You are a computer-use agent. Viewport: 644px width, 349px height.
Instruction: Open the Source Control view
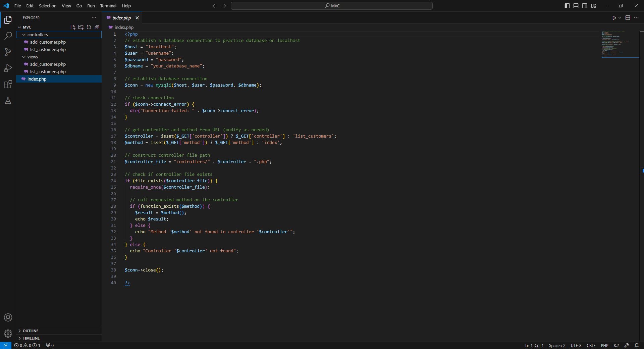coord(8,52)
